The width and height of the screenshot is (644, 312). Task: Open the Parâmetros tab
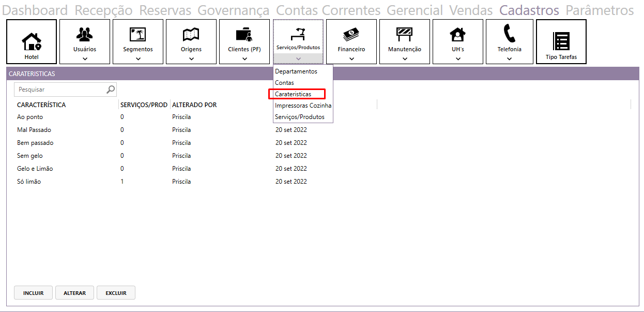[600, 10]
